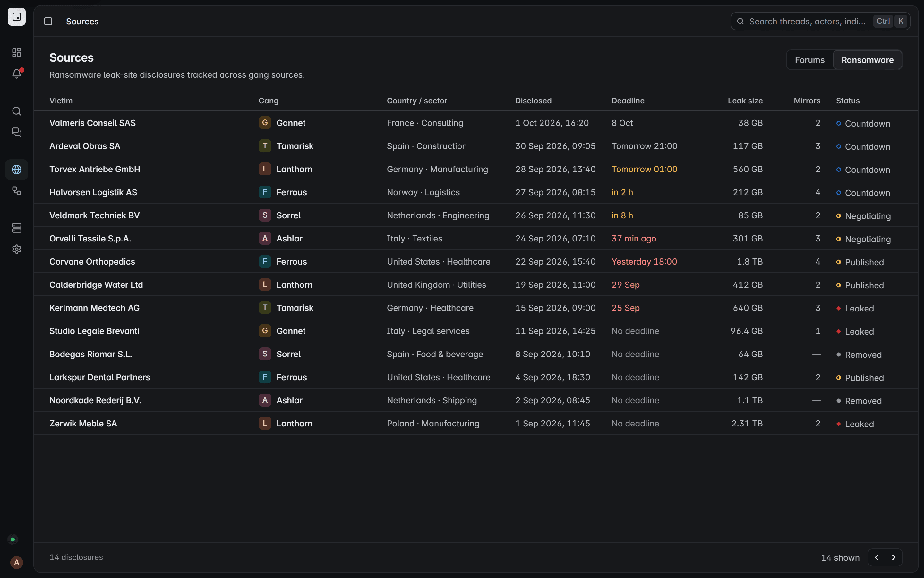Open the sidebar search icon
Screen dimensions: 924x578
point(16,111)
